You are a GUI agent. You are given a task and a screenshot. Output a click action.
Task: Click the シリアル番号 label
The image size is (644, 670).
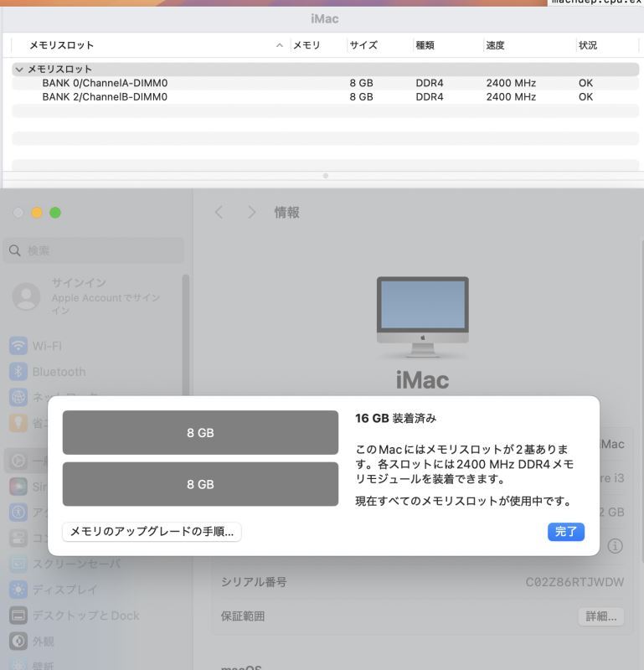point(254,582)
